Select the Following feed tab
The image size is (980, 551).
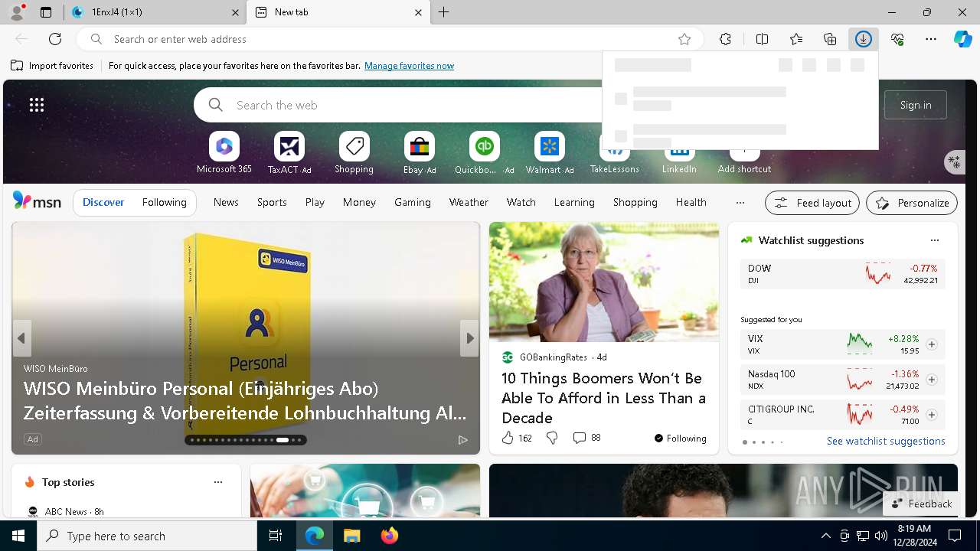coord(165,202)
